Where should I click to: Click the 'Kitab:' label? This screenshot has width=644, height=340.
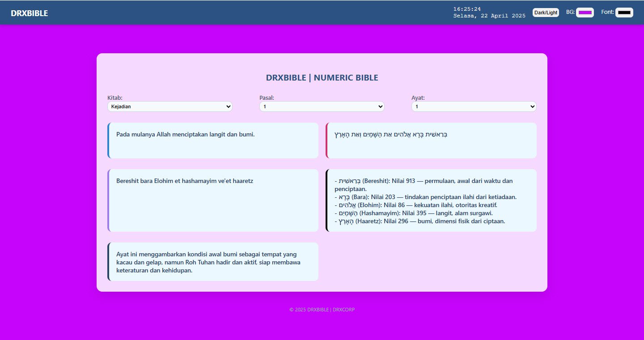coord(115,98)
